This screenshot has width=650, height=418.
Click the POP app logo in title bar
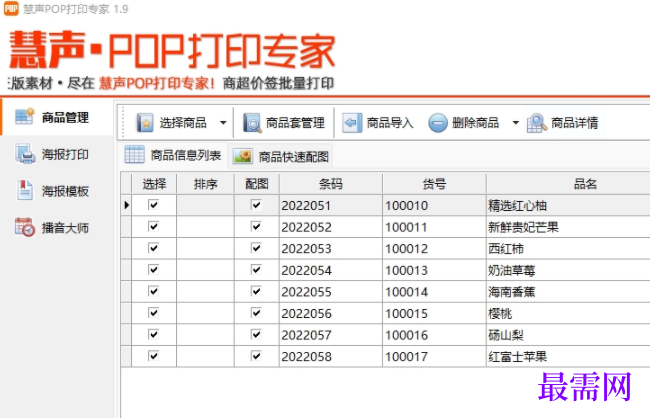(x=11, y=8)
